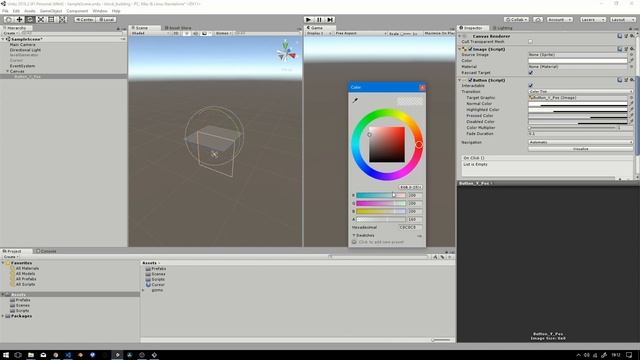The image size is (640, 360).
Task: Open Windows Start menu
Action: [x=6, y=355]
